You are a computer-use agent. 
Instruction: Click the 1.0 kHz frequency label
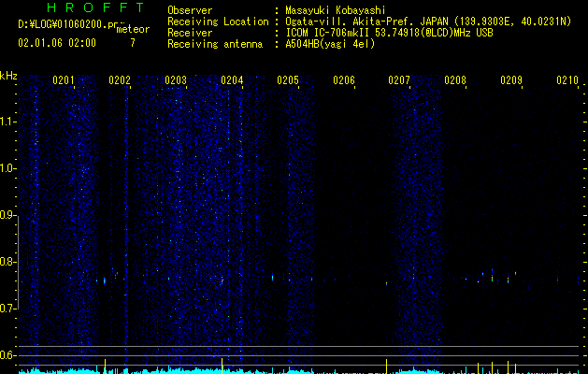click(7, 168)
